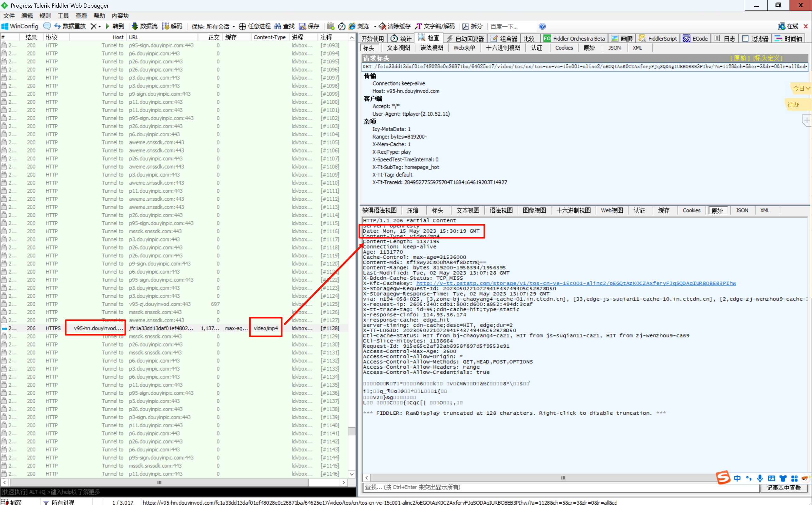812x505 pixels.
Task: Switch to the FiddlerScript tab
Action: click(658, 38)
